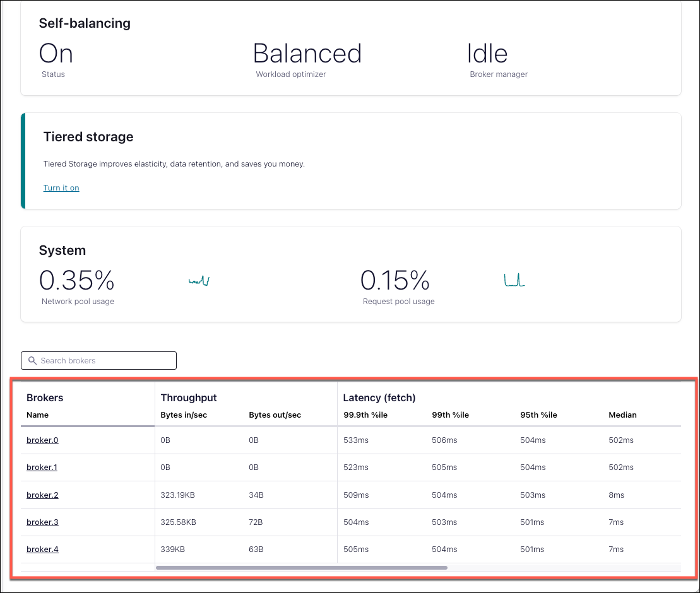This screenshot has width=700, height=593.
Task: Open the broker.2 link
Action: (42, 495)
